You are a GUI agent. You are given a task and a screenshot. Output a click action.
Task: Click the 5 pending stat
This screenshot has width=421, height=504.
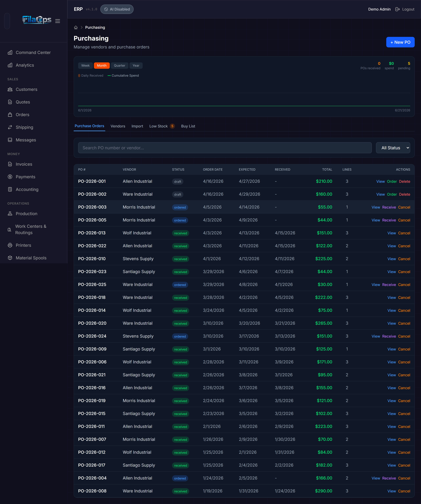404,66
